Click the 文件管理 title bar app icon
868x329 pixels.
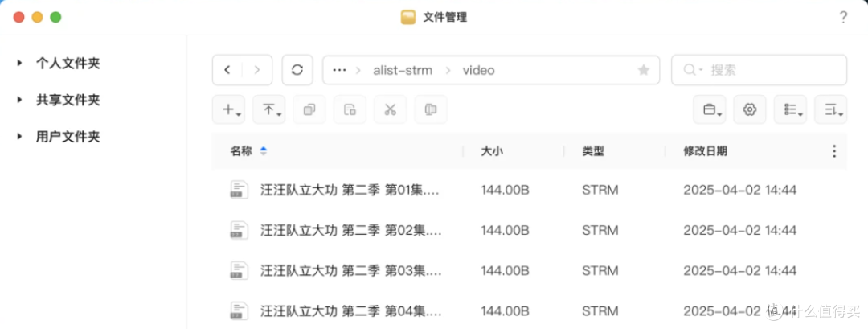tap(408, 17)
